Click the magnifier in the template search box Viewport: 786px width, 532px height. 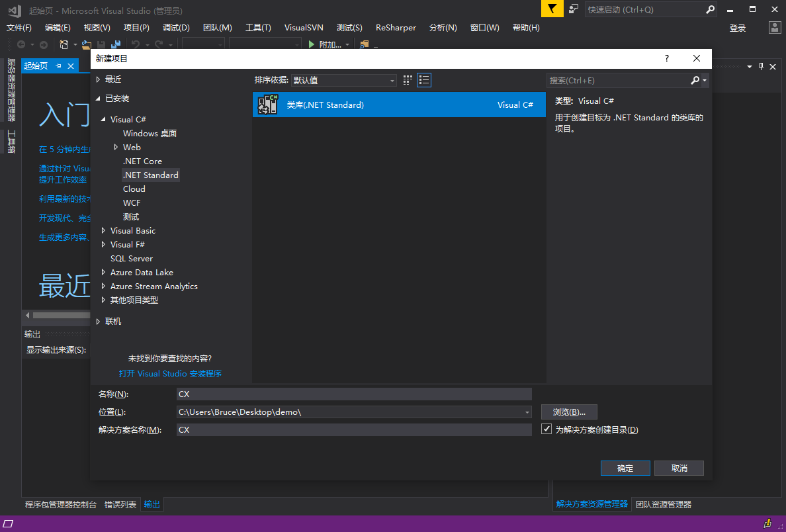(x=695, y=80)
